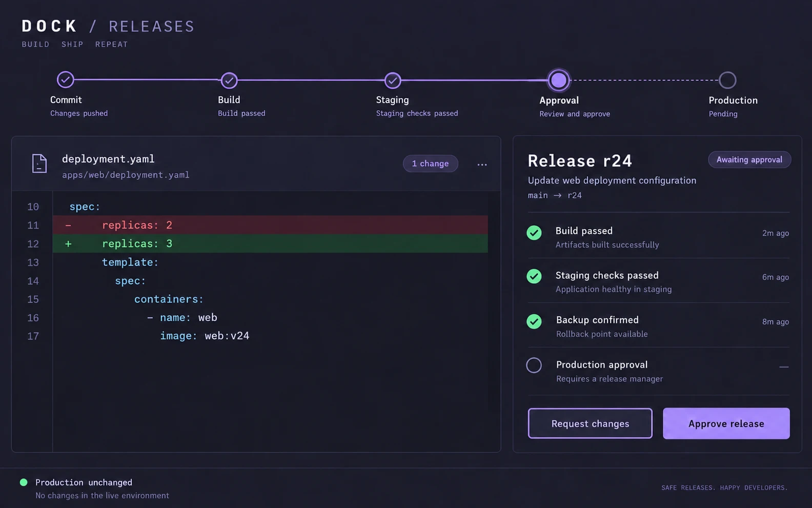Click the pending Production stage node
This screenshot has height=508, width=812.
(727, 80)
